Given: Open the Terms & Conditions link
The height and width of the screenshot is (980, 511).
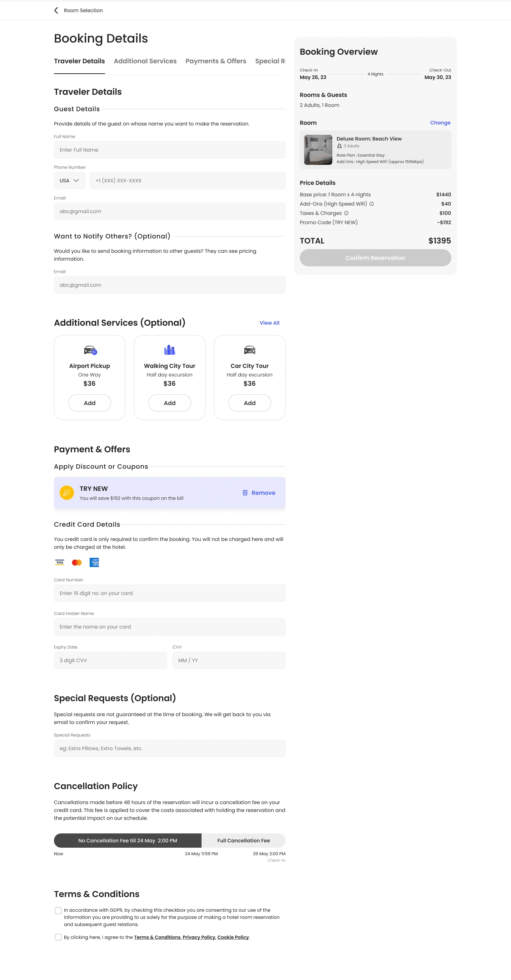Looking at the screenshot, I should 157,937.
